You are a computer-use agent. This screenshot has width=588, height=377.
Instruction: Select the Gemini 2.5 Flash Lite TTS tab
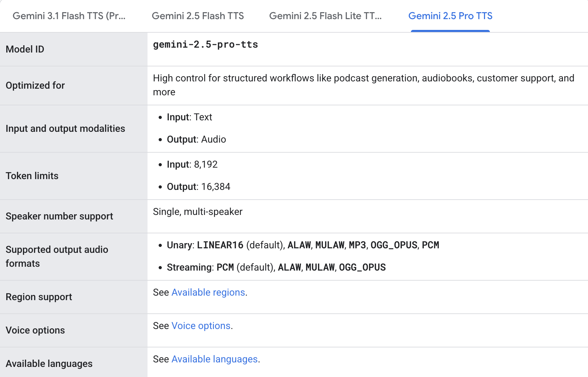325,16
